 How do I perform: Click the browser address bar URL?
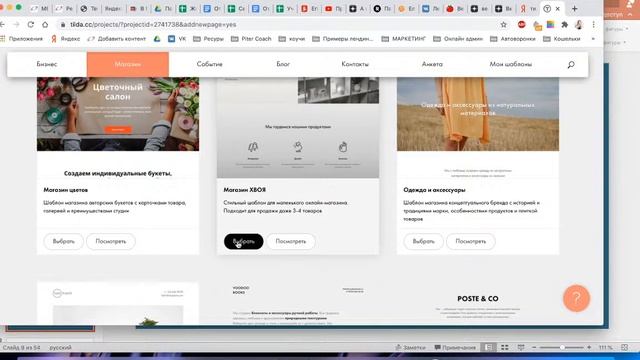[153, 24]
